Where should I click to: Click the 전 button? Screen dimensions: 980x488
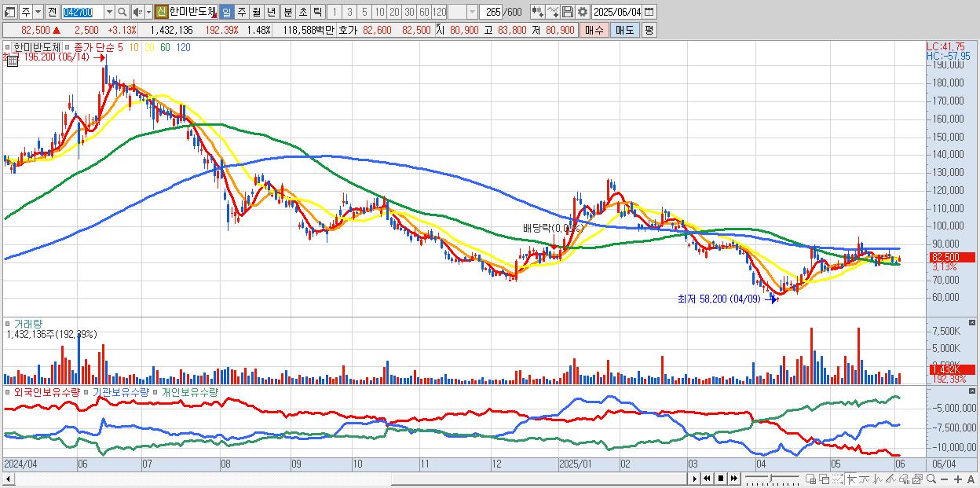(52, 13)
